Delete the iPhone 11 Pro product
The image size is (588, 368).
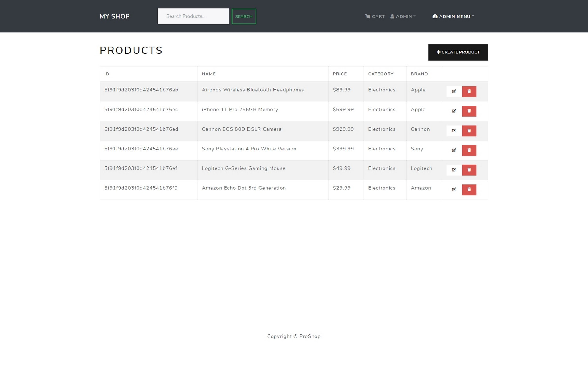[x=469, y=111]
